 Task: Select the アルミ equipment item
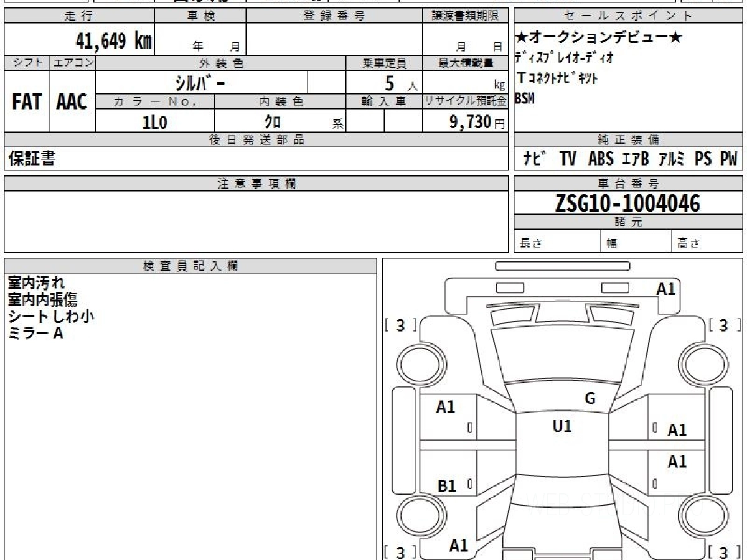click(x=673, y=159)
